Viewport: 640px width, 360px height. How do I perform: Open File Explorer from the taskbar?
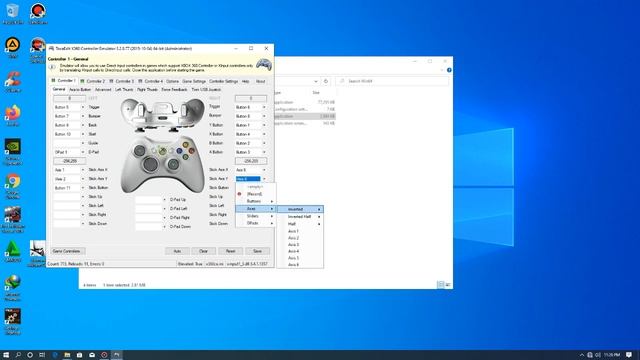67,355
